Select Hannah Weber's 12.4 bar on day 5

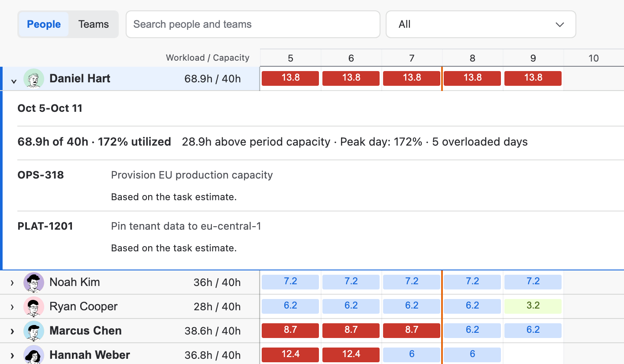[290, 355]
